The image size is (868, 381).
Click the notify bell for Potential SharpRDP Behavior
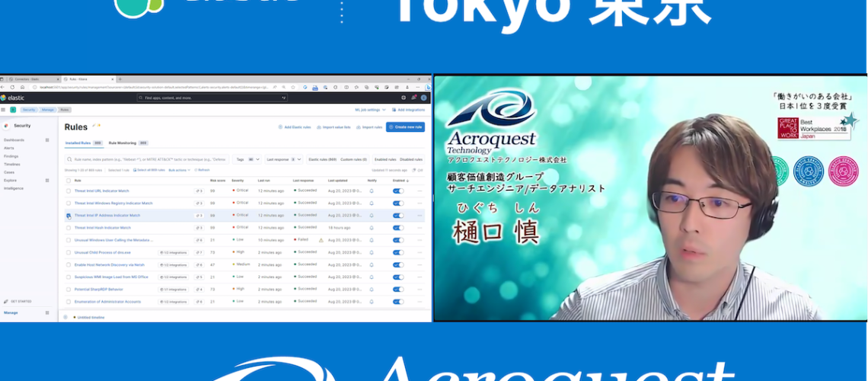tap(372, 289)
